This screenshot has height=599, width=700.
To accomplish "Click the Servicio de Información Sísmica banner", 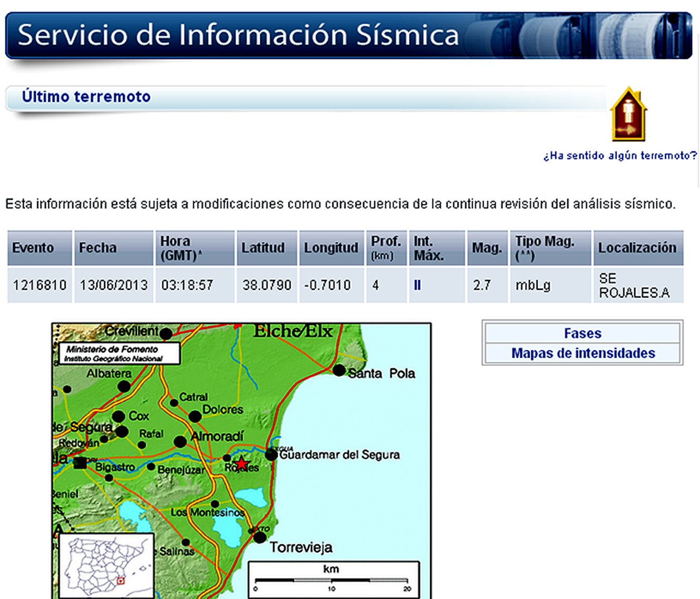I will (x=348, y=35).
